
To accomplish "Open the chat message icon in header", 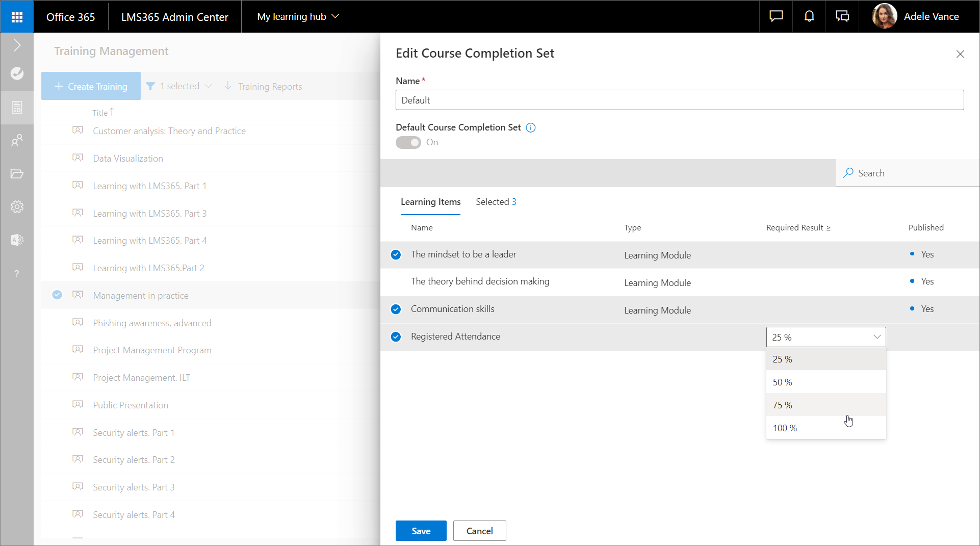I will [776, 17].
